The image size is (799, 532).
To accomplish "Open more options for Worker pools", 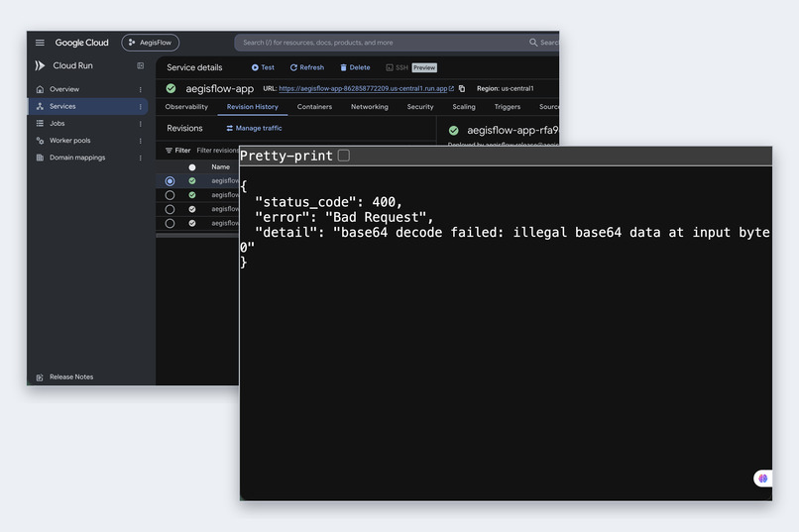I will pos(140,141).
